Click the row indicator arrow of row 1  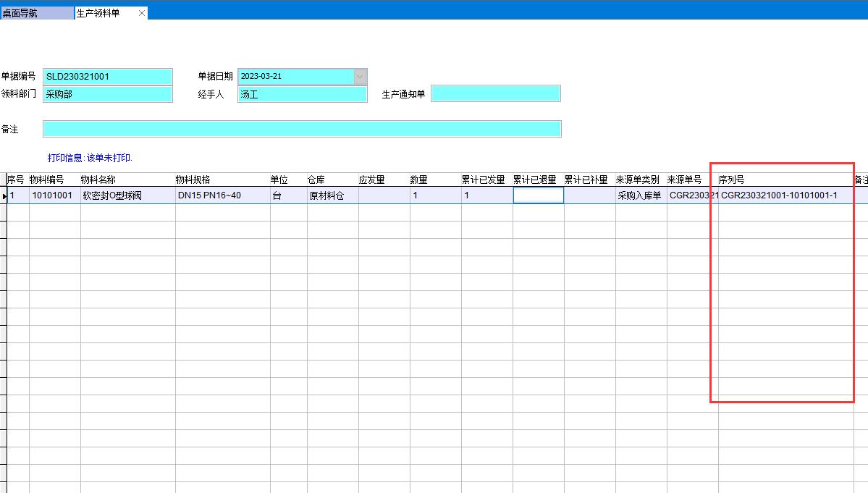pos(4,195)
